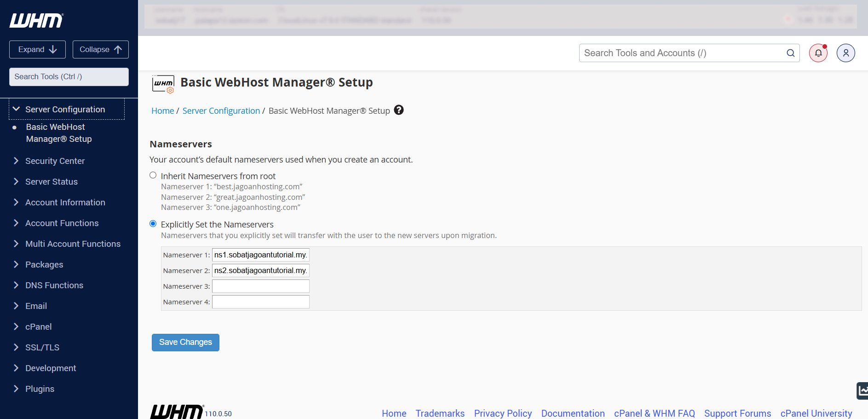Image resolution: width=868 pixels, height=419 pixels.
Task: Open the Privacy Policy footer link
Action: [x=503, y=413]
